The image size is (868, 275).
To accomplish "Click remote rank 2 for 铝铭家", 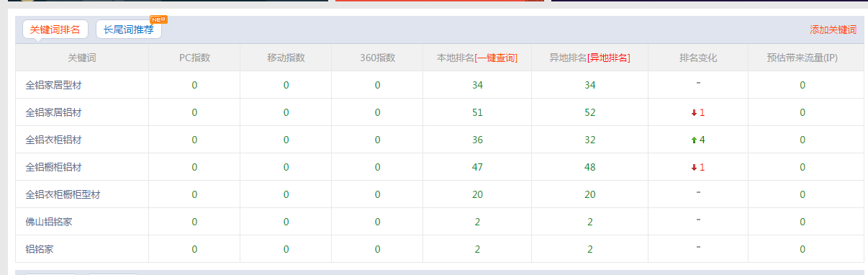I will tap(590, 249).
